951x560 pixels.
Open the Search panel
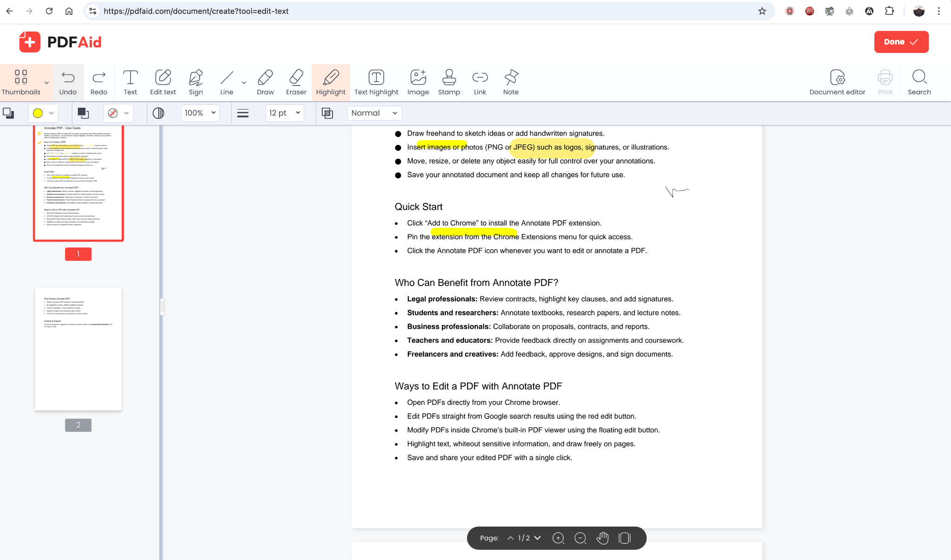[x=919, y=82]
